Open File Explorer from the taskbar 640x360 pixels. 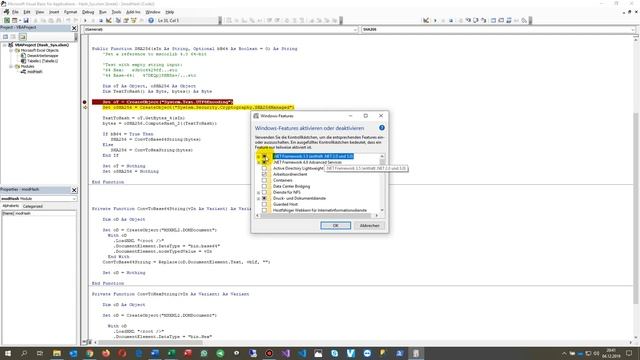point(57,353)
